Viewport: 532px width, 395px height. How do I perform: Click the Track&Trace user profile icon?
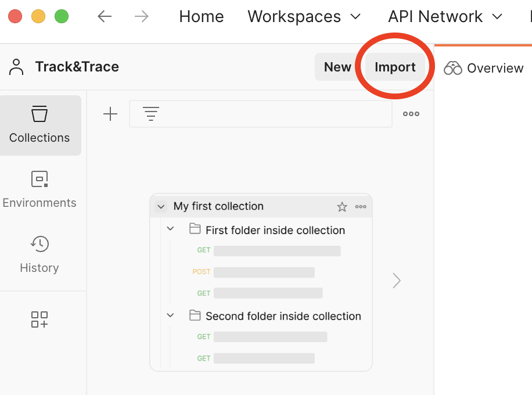(x=17, y=67)
